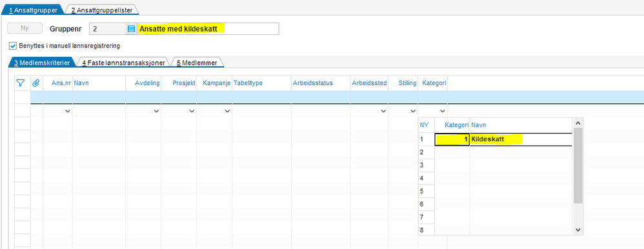Click the Kildeskatt name cell in popup
Screen dimensions: 644x249
tap(521, 140)
